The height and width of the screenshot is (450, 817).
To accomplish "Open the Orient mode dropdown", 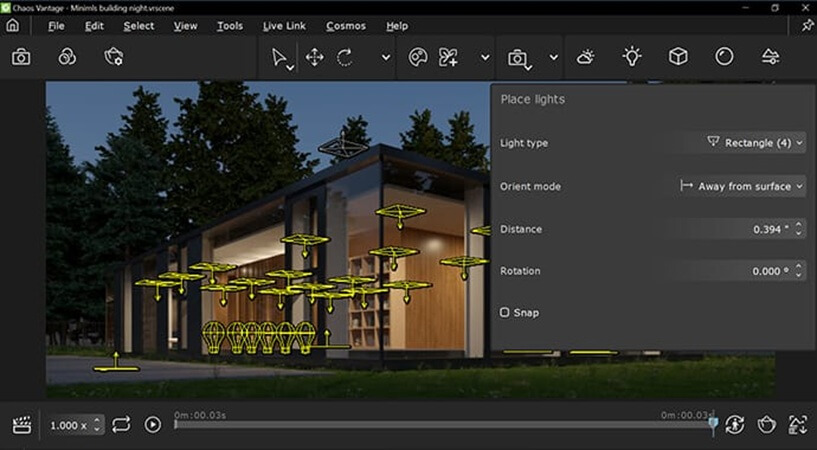I will click(x=741, y=186).
